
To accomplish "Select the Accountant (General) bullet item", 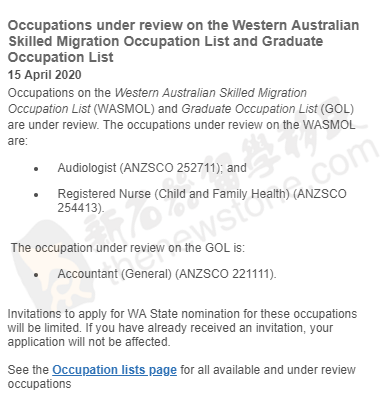I will coord(167,274).
